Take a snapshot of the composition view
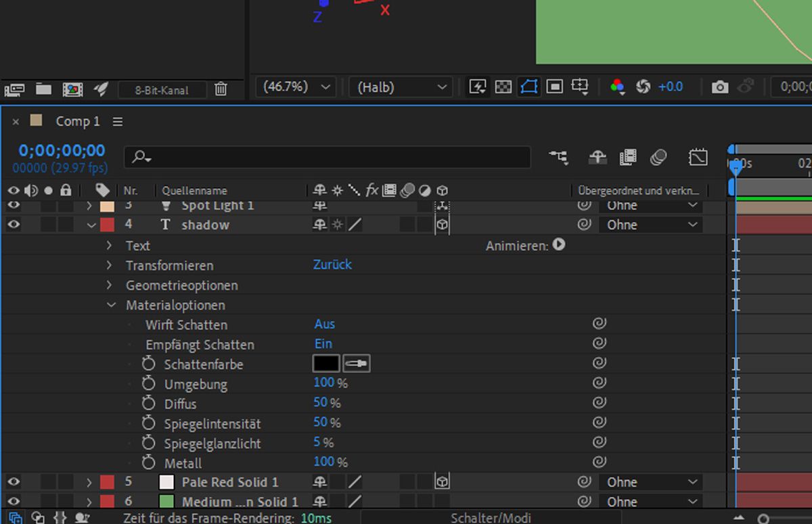 719,87
